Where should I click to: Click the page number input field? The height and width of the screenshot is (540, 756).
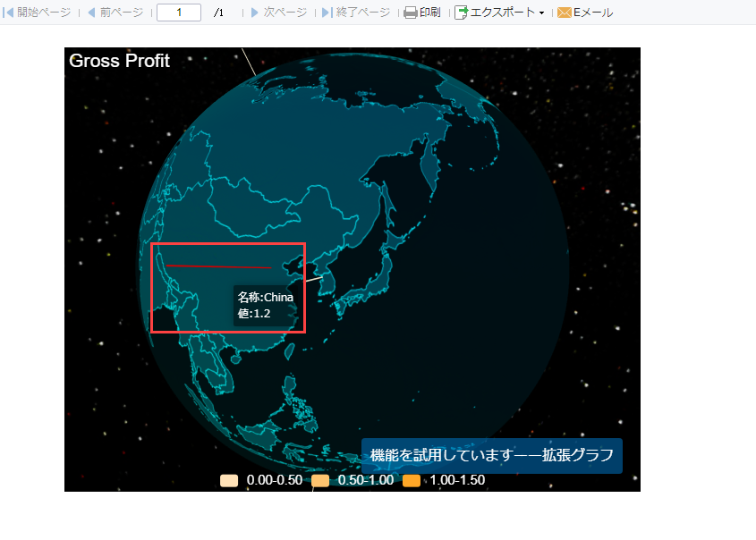[x=179, y=13]
